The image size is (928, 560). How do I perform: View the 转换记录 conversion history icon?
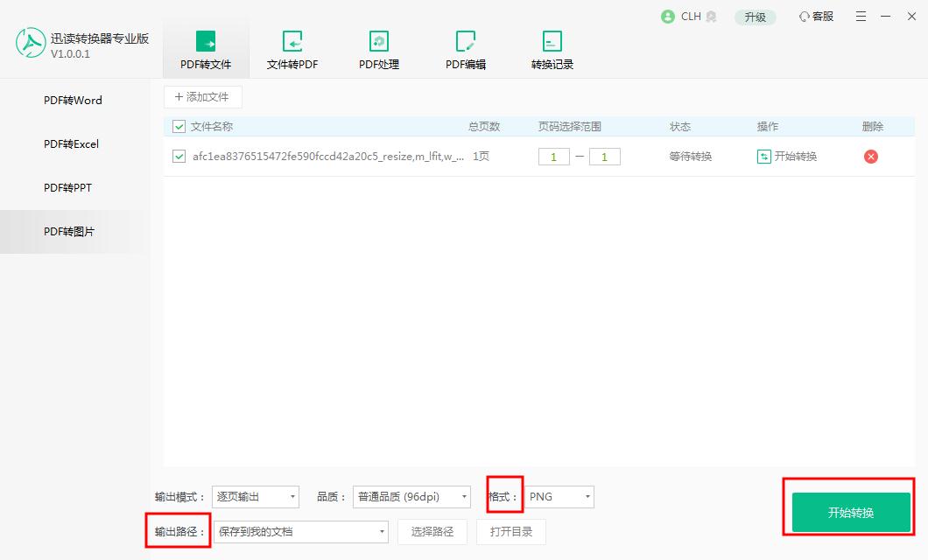pyautogui.click(x=552, y=41)
